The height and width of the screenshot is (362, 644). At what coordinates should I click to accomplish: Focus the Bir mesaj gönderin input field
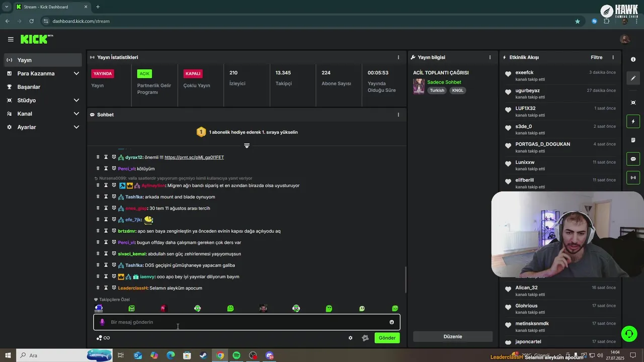pos(247,322)
